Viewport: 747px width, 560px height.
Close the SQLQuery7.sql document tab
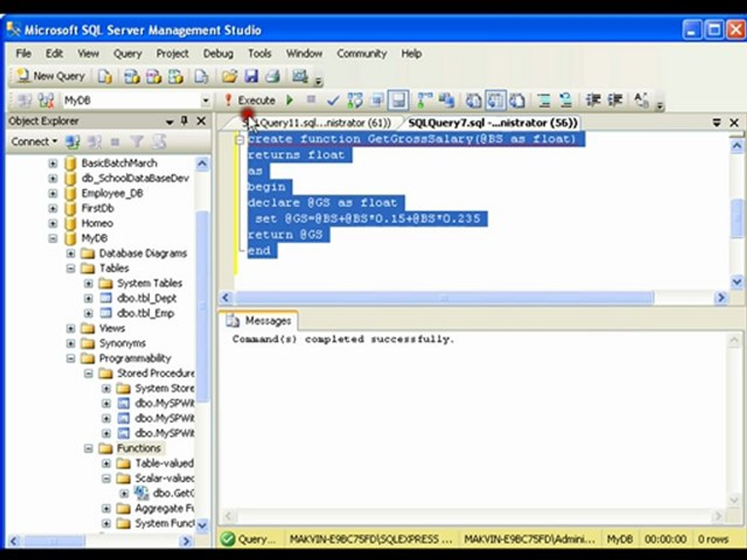734,123
